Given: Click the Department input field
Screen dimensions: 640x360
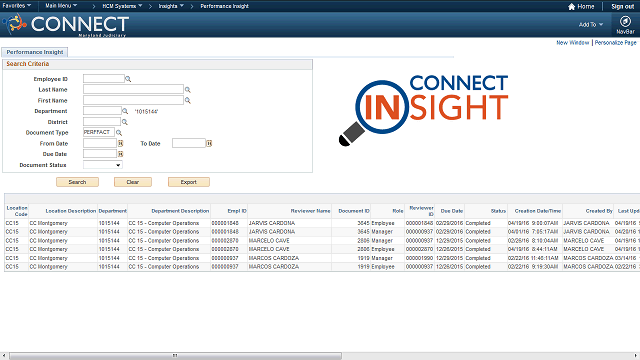Looking at the screenshot, I should coord(102,111).
